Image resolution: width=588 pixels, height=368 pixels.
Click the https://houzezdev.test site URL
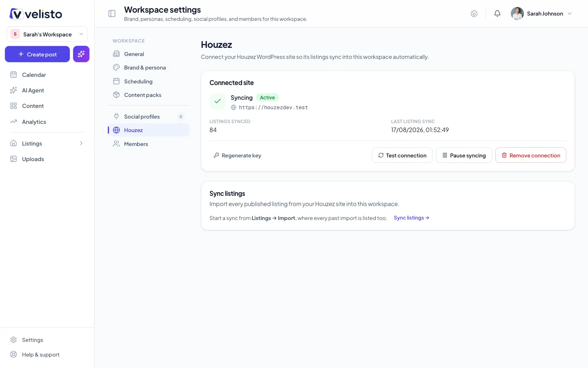[x=273, y=108]
